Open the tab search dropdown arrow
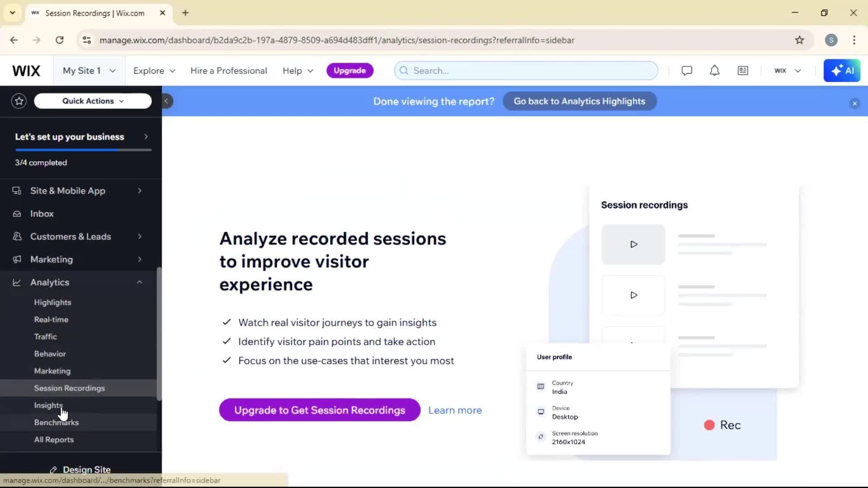Viewport: 868px width, 488px height. (12, 13)
